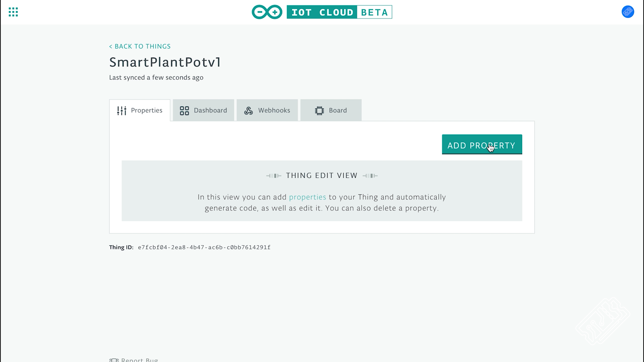The width and height of the screenshot is (644, 362).
Task: Click the user profile avatar icon
Action: click(628, 12)
